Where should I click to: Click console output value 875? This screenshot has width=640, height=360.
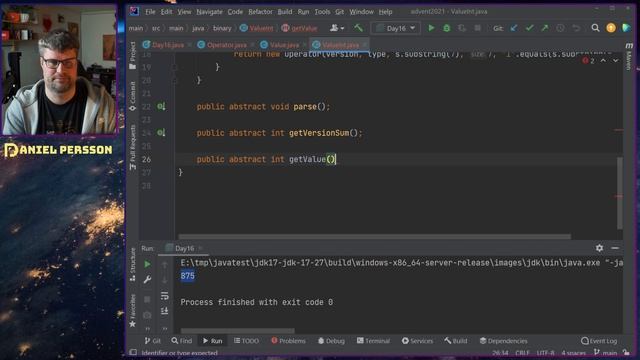click(187, 276)
